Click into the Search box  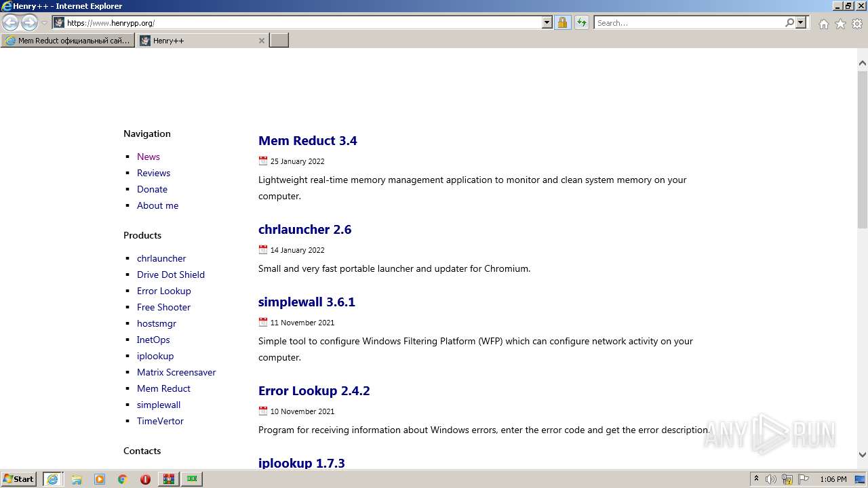689,22
